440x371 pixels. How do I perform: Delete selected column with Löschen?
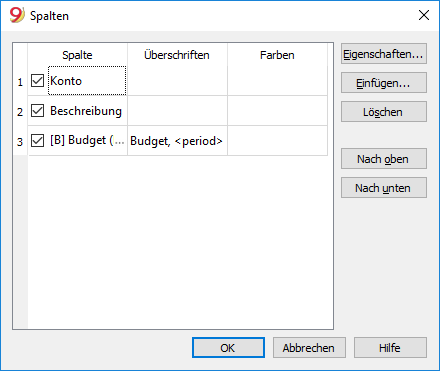click(x=384, y=112)
